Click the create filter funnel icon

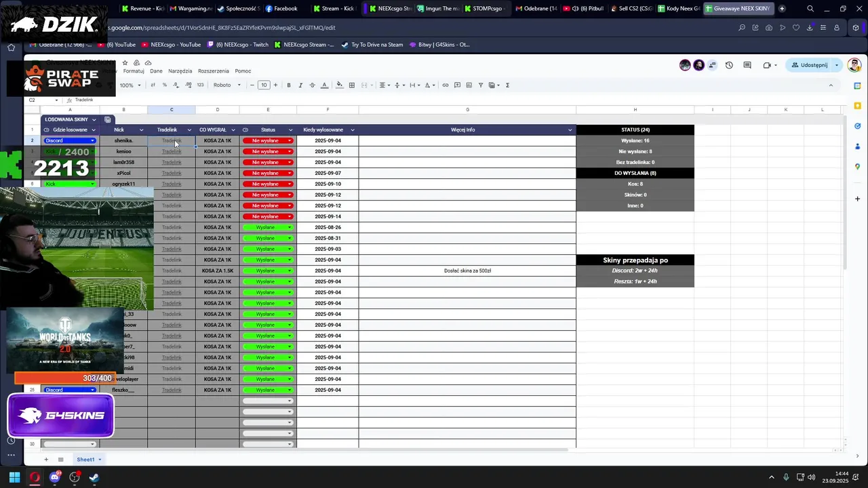coord(481,85)
